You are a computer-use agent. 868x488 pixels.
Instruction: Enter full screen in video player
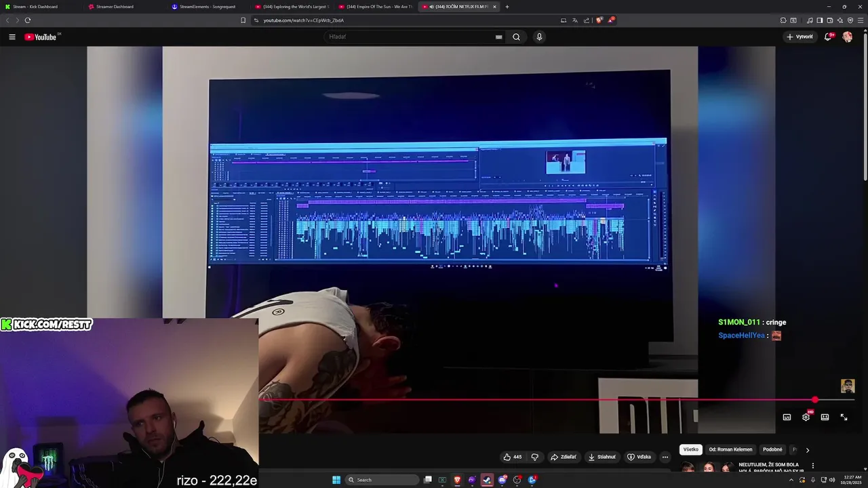pos(844,417)
